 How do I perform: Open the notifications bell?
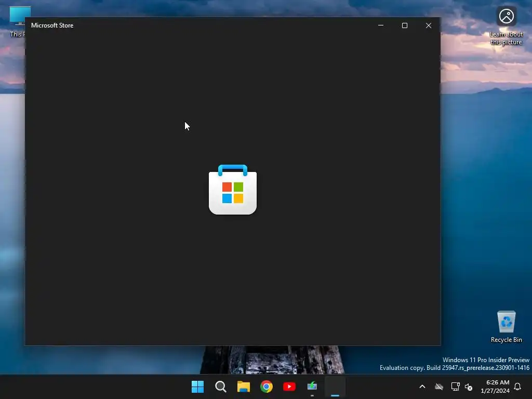click(518, 387)
